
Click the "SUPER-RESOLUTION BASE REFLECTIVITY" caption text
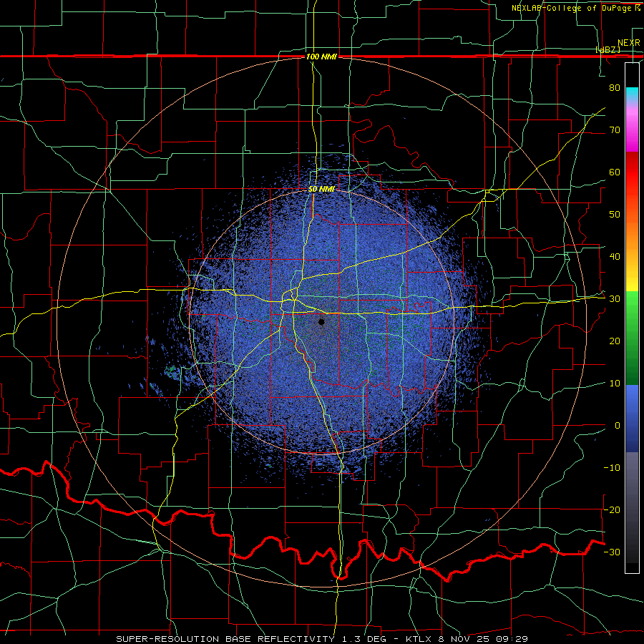point(225,639)
